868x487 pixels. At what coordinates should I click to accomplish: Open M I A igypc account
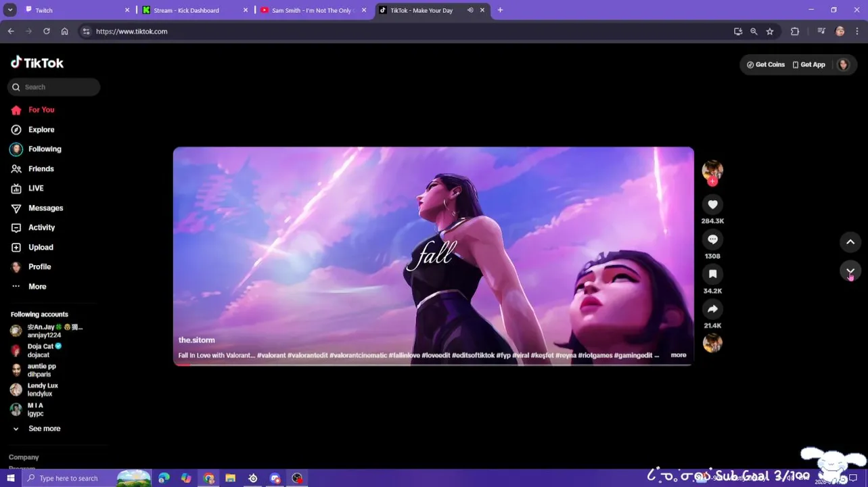(x=27, y=409)
